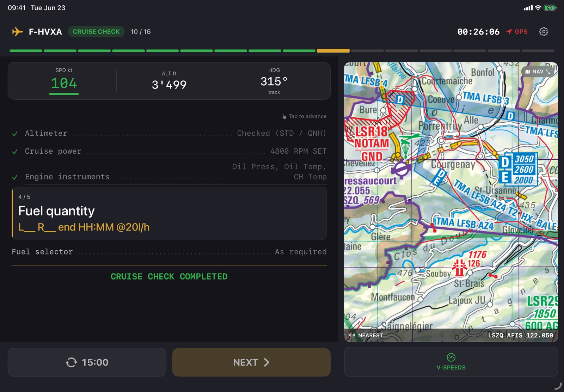Tap the timer reset circular-arrows icon
This screenshot has width=564, height=392.
(x=71, y=362)
